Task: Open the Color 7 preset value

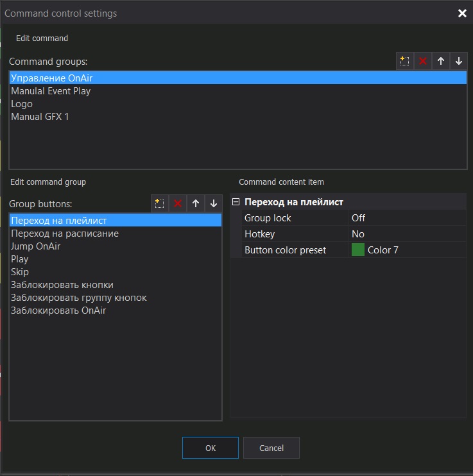Action: 408,250
